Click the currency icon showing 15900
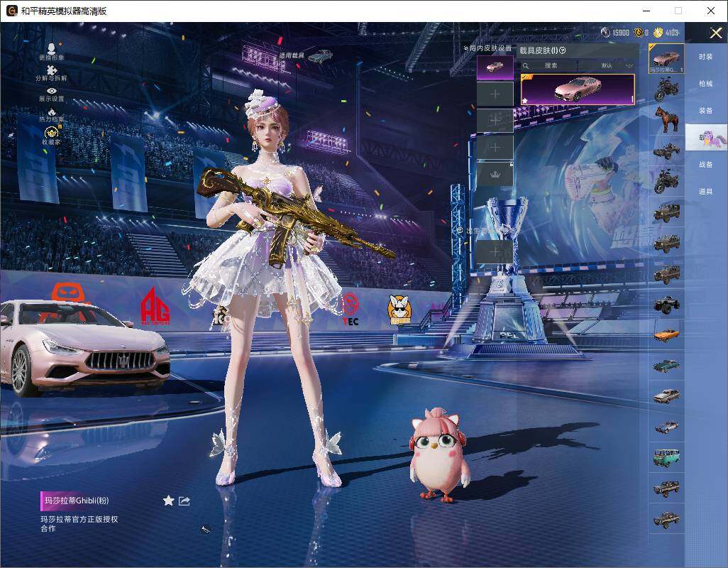 tap(605, 32)
